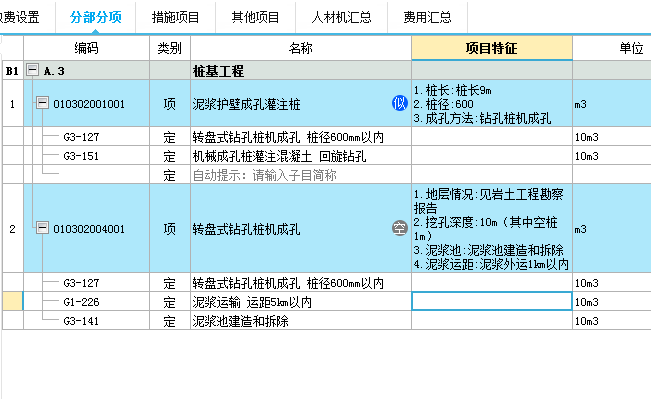
Task: Click the row header of the G1-226 row
Action: pos(12,301)
